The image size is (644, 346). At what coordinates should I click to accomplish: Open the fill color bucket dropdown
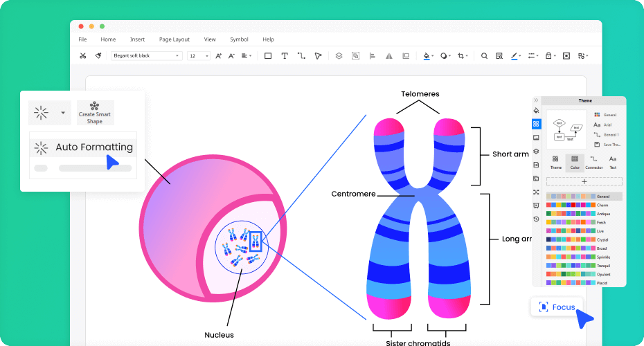(x=429, y=56)
